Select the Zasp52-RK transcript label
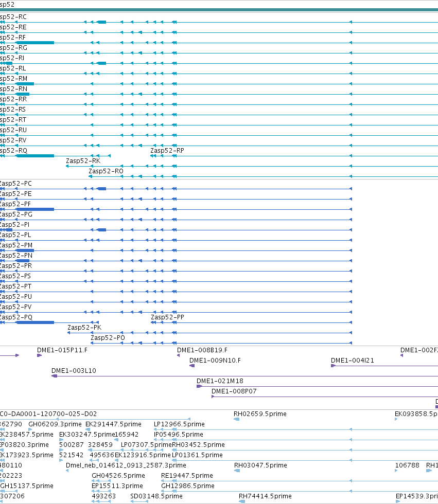This screenshot has width=438, height=504. 83,160
